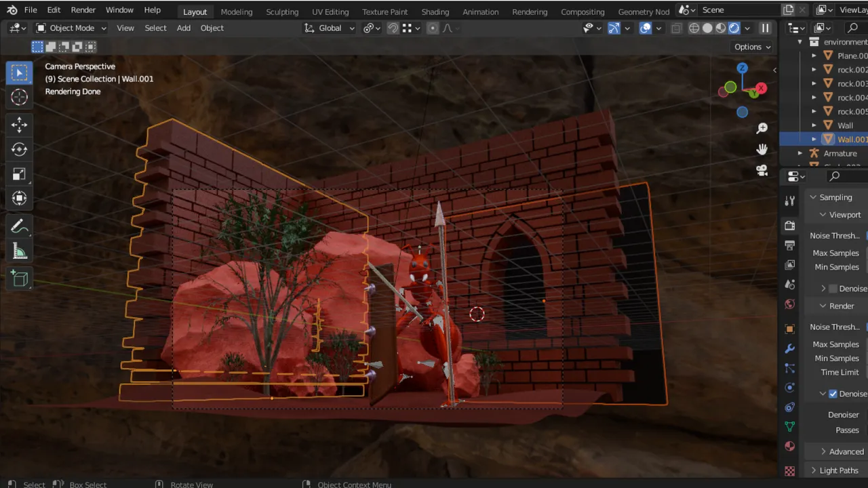Toggle proportional editing
The height and width of the screenshot is (488, 868).
coord(432,28)
